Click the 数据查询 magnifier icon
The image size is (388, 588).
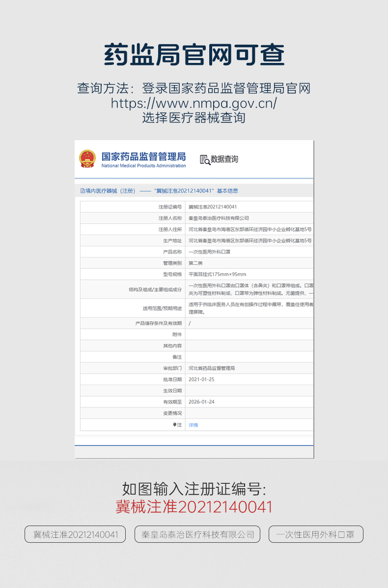[205, 160]
